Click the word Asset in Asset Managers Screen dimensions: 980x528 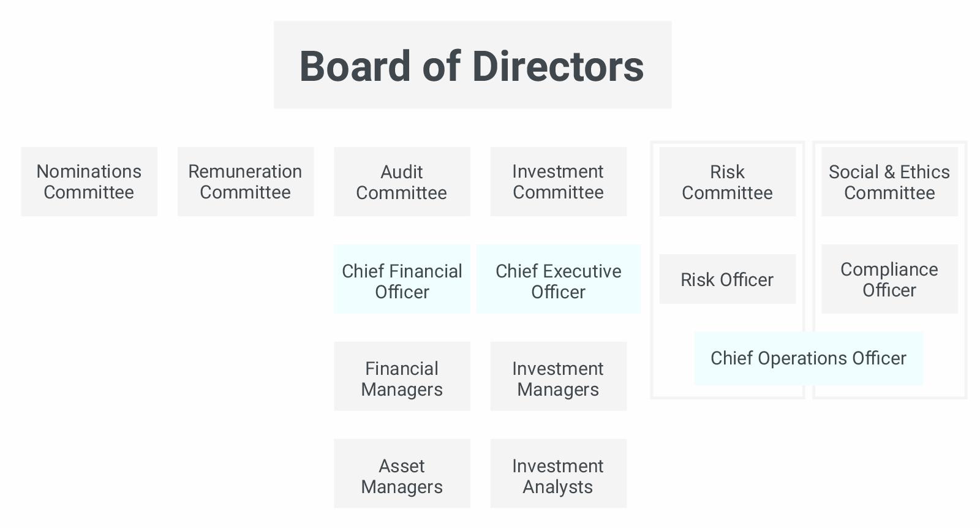coord(402,466)
